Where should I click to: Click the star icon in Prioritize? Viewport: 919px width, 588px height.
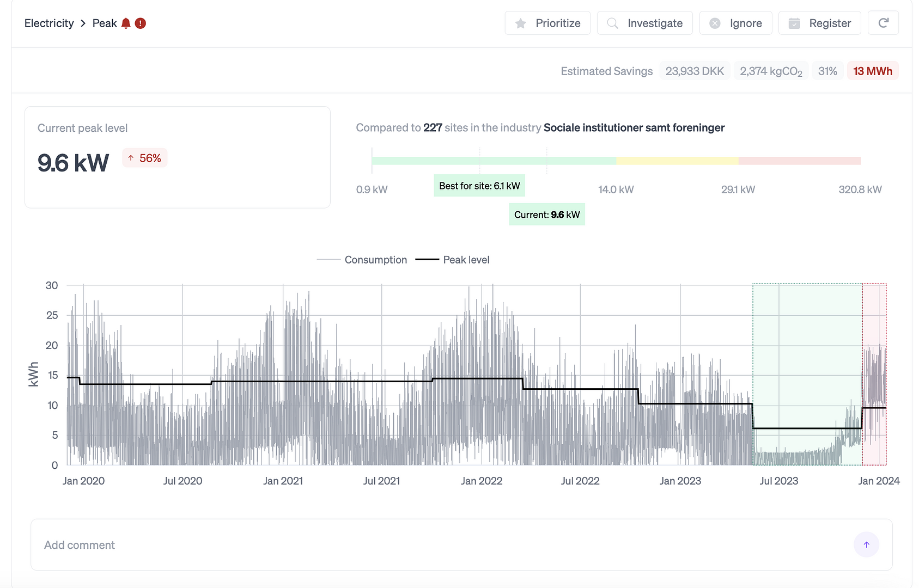pos(521,23)
